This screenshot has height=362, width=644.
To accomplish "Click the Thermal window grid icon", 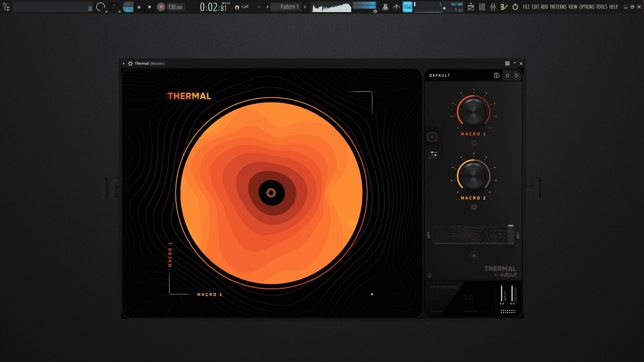I will pos(507,63).
